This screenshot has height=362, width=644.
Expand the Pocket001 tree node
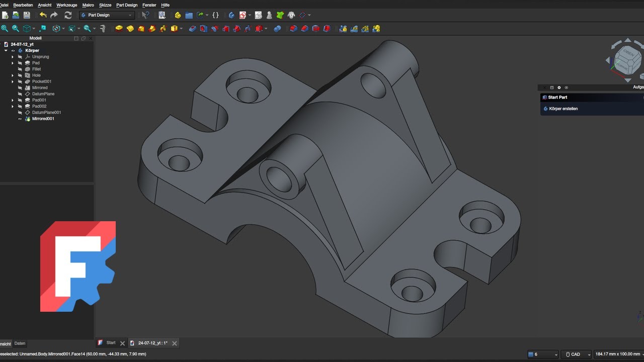(13, 81)
